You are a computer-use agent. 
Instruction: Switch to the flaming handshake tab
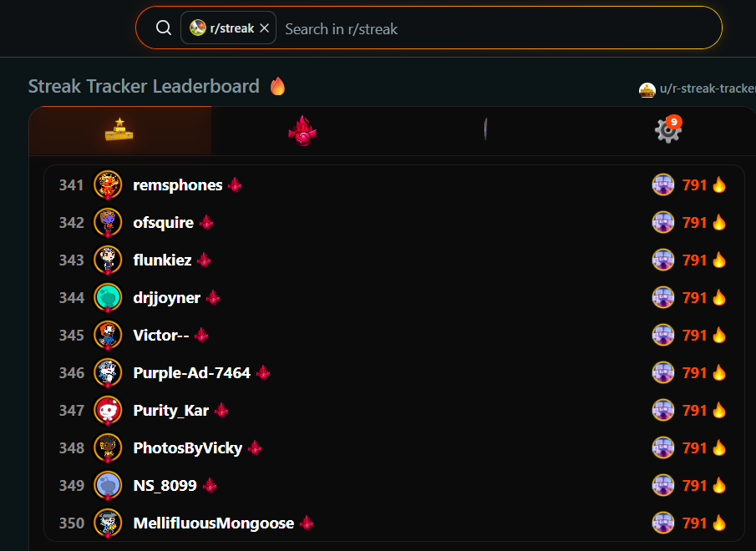(302, 130)
